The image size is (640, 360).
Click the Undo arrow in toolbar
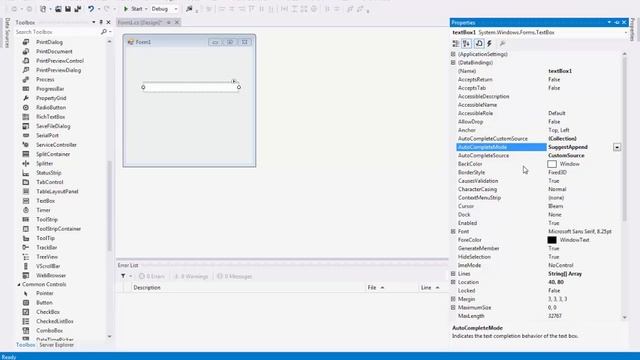click(91, 9)
